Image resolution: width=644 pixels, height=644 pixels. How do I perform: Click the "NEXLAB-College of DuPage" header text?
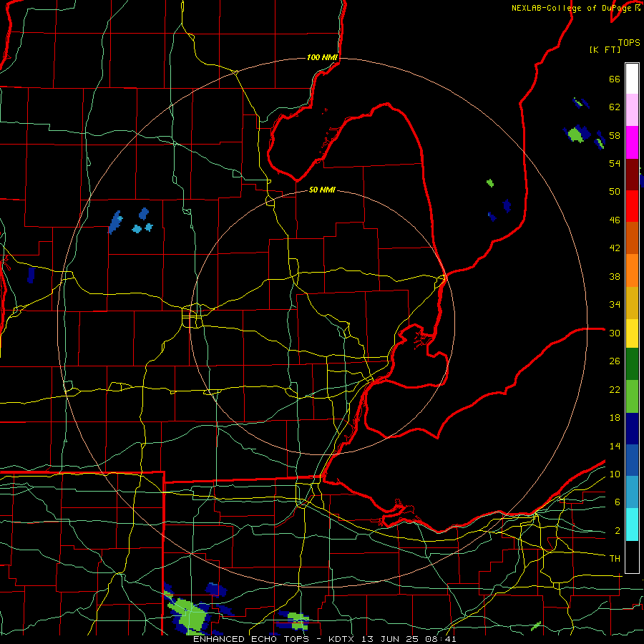[571, 8]
